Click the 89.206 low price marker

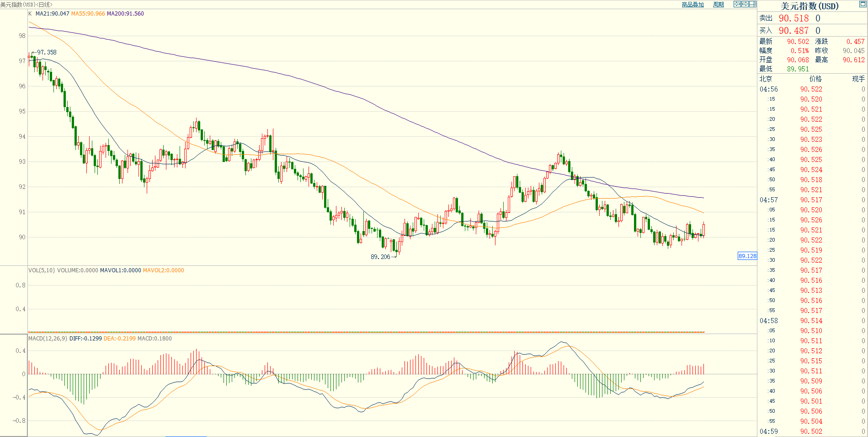380,257
